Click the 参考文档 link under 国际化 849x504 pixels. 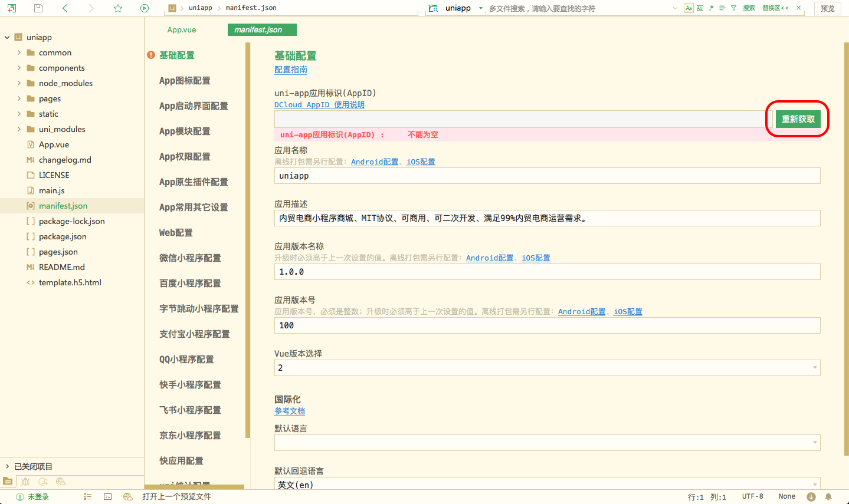coord(290,411)
